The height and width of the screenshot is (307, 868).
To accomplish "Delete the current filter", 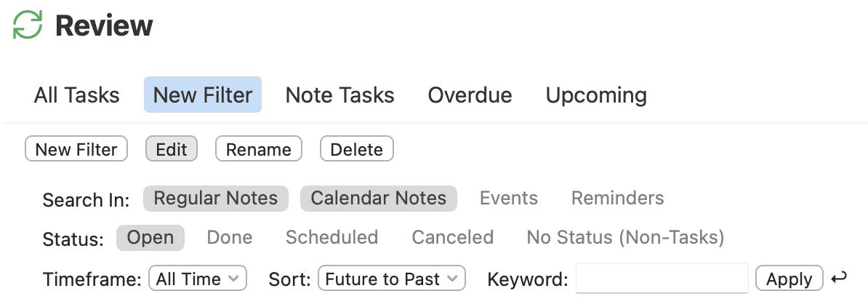I will 356,149.
